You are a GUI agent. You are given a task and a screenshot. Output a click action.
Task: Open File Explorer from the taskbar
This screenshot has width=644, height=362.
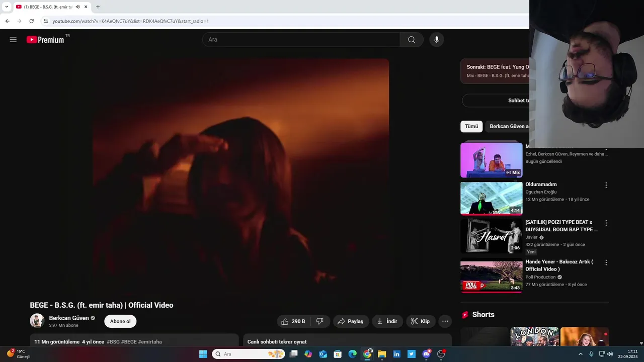pos(382,354)
